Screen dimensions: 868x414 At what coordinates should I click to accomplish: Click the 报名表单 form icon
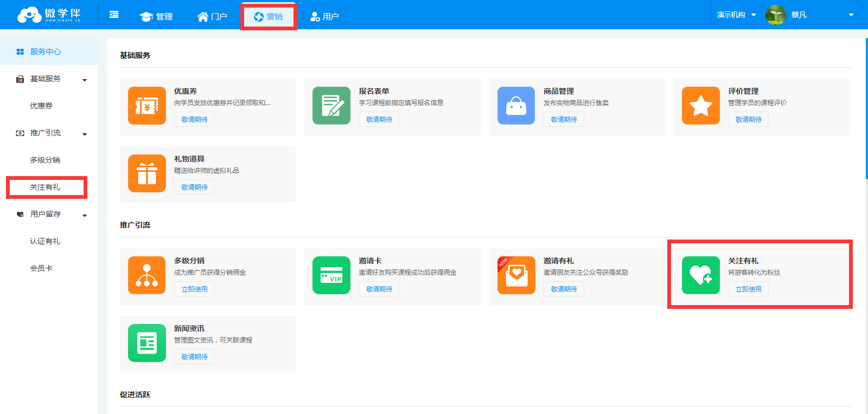pyautogui.click(x=331, y=106)
